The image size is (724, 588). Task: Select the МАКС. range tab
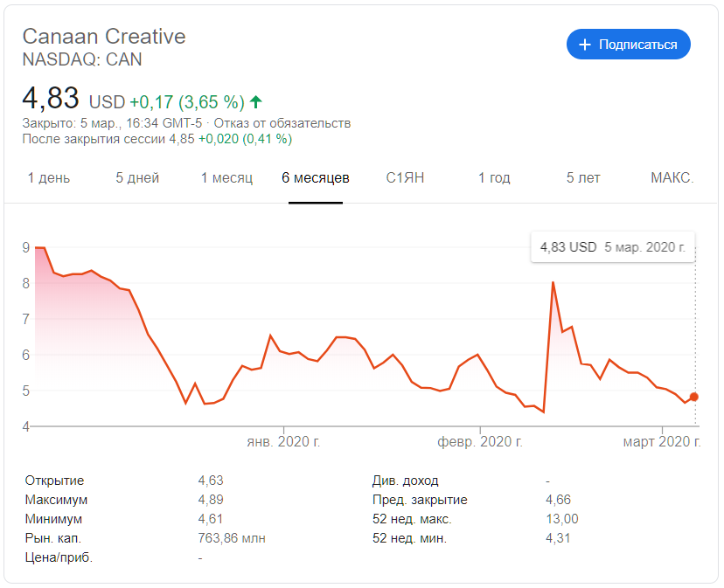[x=672, y=177]
